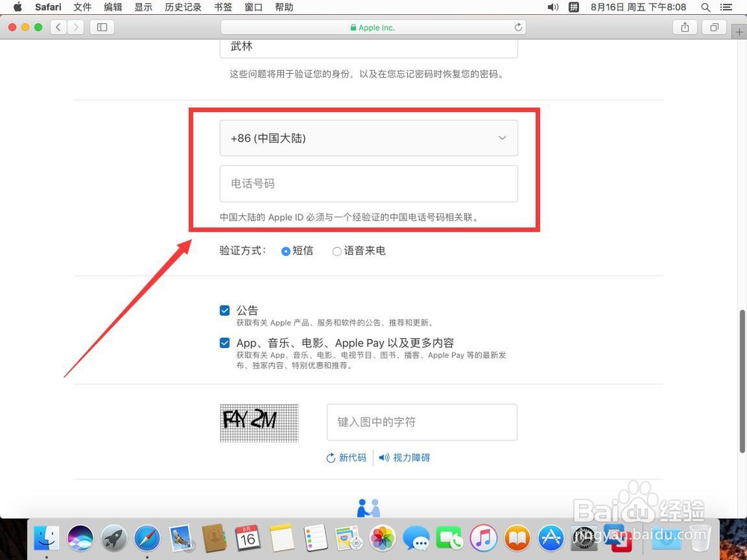Open Messages bubble icon in Dock

(x=416, y=538)
